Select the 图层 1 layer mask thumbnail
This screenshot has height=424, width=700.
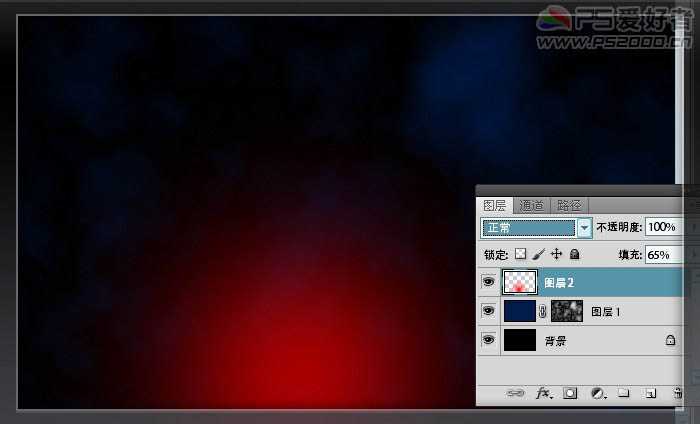pos(567,312)
